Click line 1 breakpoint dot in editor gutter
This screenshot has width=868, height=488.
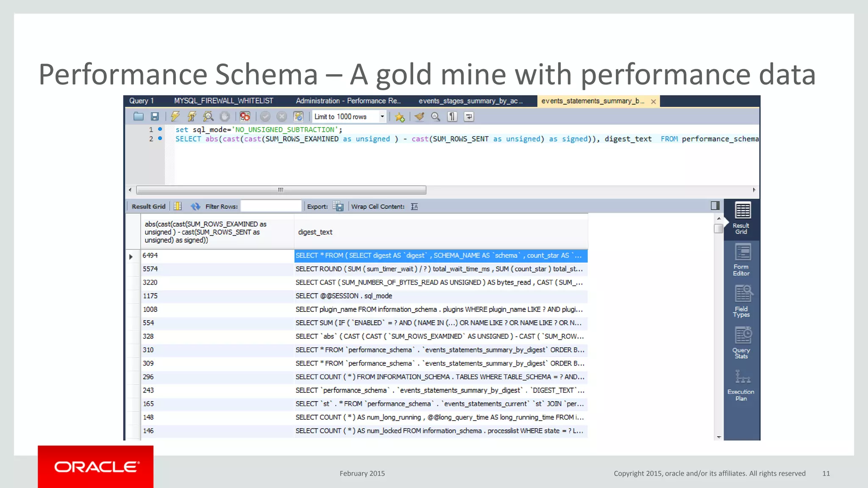click(x=160, y=129)
